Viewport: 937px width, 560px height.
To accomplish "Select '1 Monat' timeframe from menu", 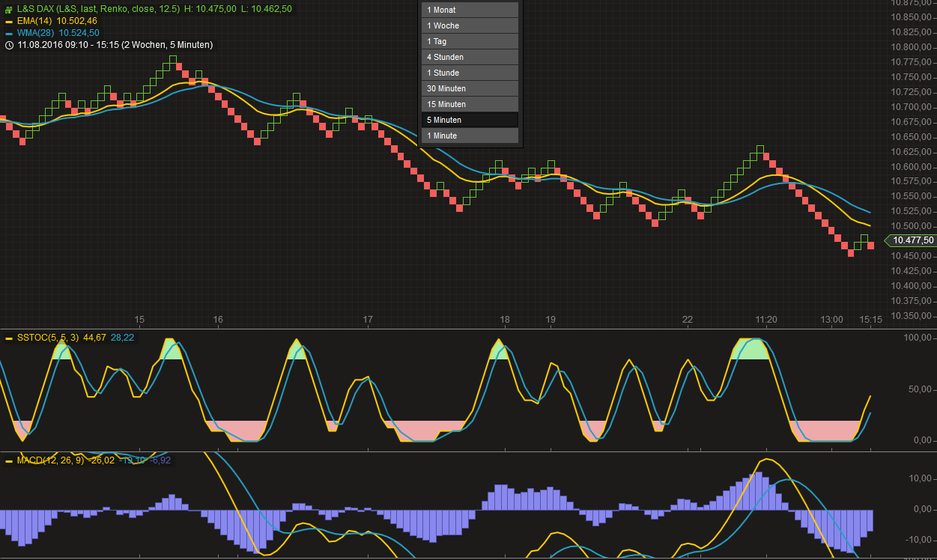I will (x=470, y=10).
